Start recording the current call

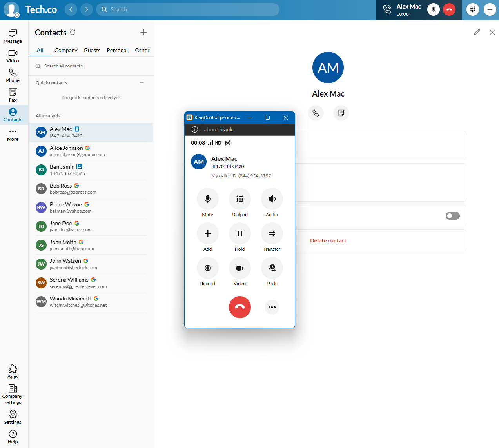[207, 268]
